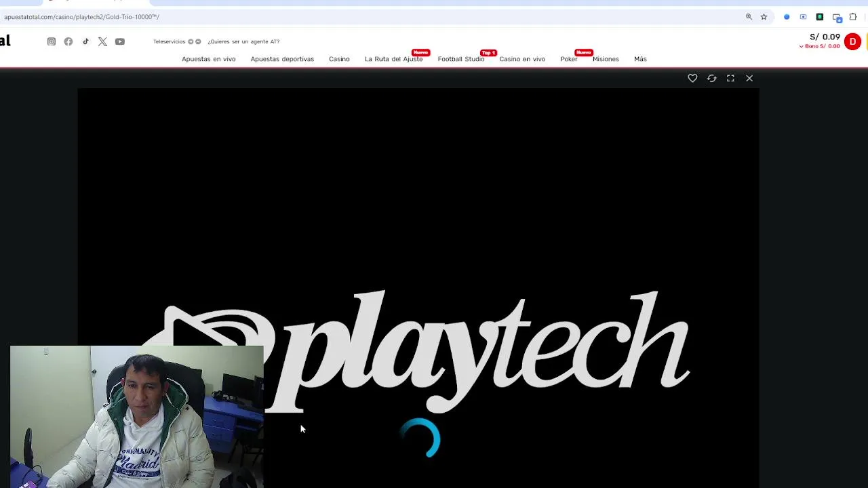The height and width of the screenshot is (488, 868).
Task: Click the screen recorder extension icon
Action: click(804, 17)
